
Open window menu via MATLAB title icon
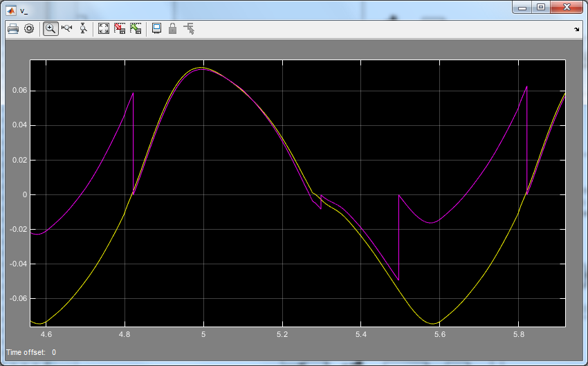11,9
